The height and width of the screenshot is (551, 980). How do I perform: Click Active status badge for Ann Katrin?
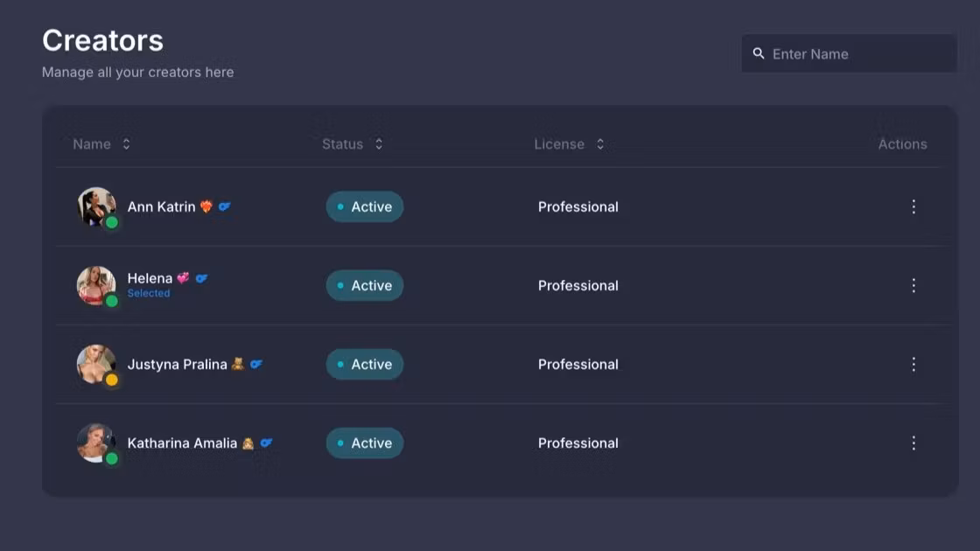[x=364, y=206]
